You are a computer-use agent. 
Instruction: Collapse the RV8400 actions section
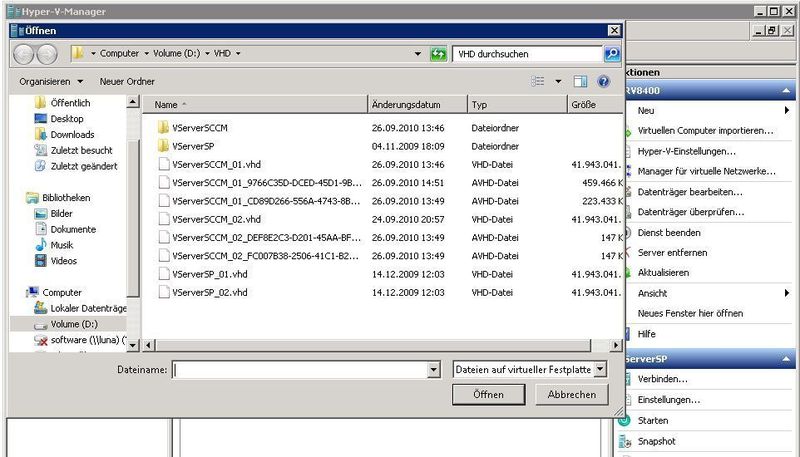click(x=786, y=91)
